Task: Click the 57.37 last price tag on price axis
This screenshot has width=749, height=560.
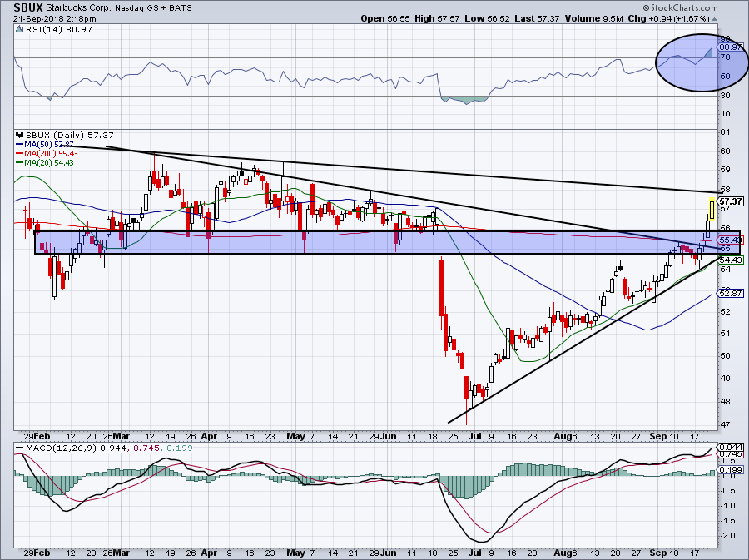Action: pyautogui.click(x=731, y=201)
